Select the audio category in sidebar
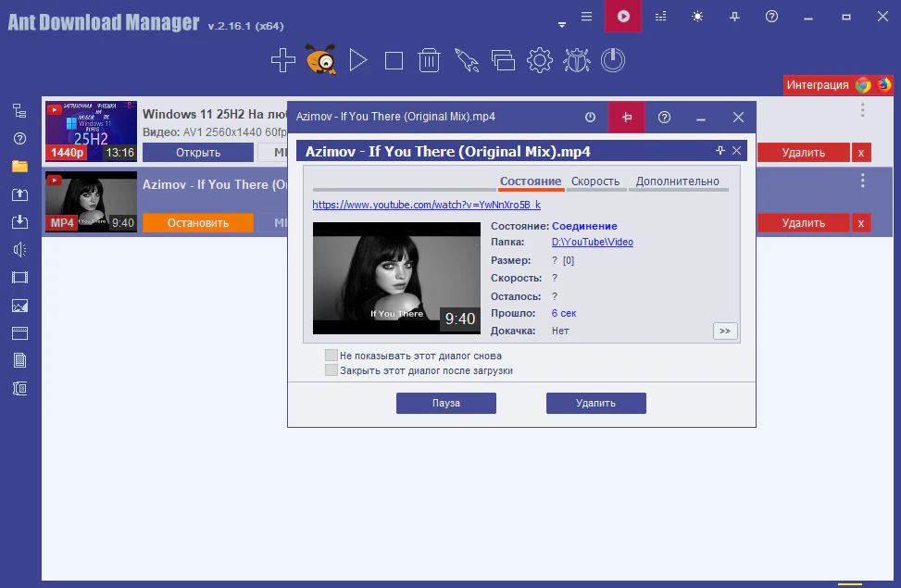Viewport: 901px width, 588px height. pyautogui.click(x=19, y=249)
